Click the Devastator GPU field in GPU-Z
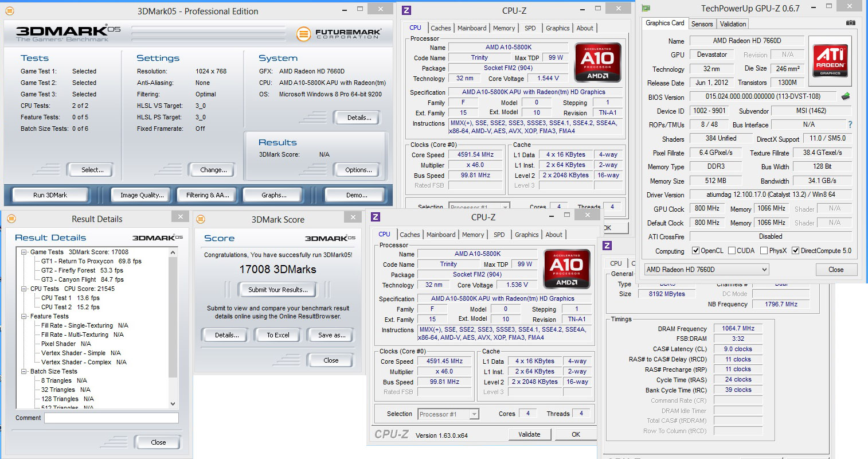Screen dimensions: 868x459 pyautogui.click(x=712, y=55)
